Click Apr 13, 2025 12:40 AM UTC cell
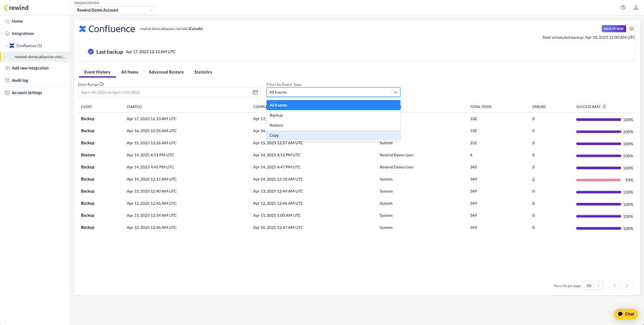This screenshot has height=325, width=644. point(152,191)
